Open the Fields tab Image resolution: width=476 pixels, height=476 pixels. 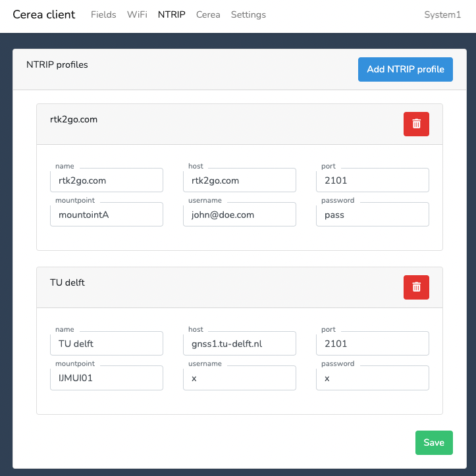click(x=103, y=14)
